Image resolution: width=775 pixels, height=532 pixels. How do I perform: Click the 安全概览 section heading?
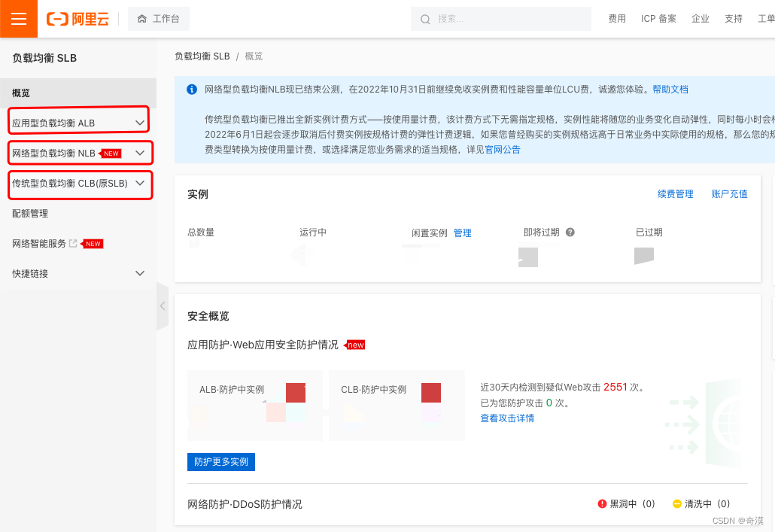coord(208,317)
